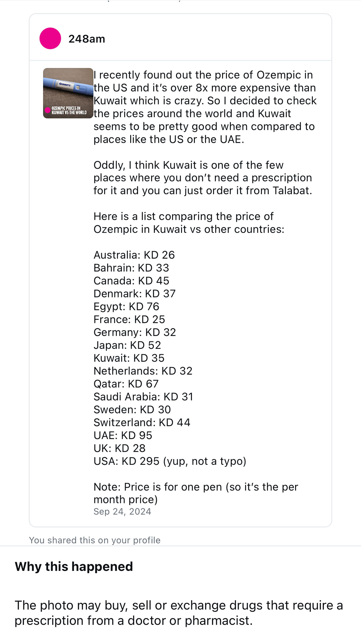Open the 248am username profile link

click(x=87, y=39)
